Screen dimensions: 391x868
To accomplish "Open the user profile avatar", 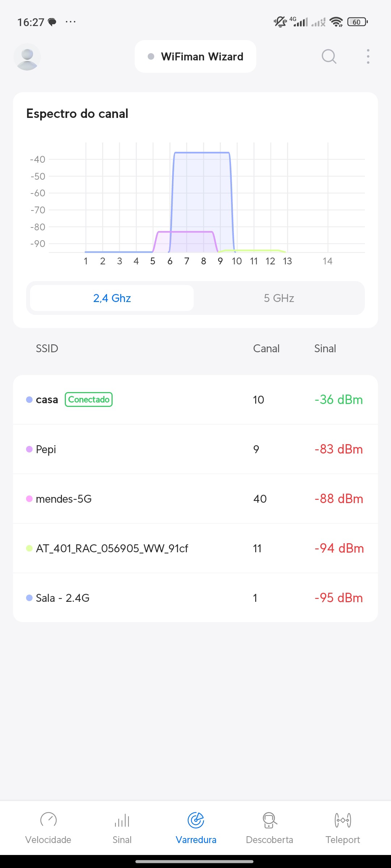I will [27, 57].
